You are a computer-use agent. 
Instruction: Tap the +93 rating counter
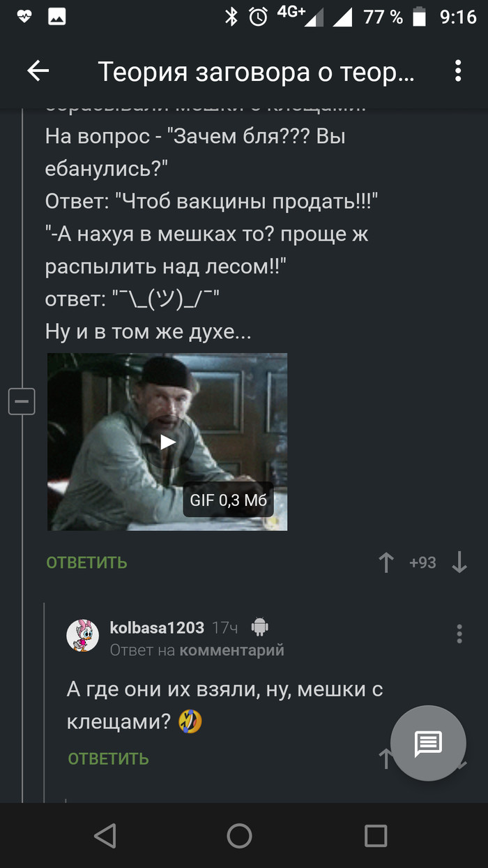[x=422, y=562]
